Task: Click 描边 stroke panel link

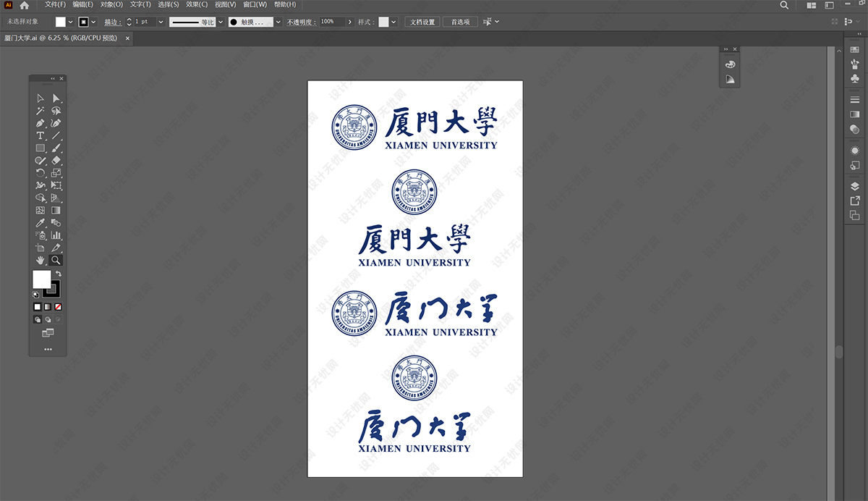Action: pos(112,22)
